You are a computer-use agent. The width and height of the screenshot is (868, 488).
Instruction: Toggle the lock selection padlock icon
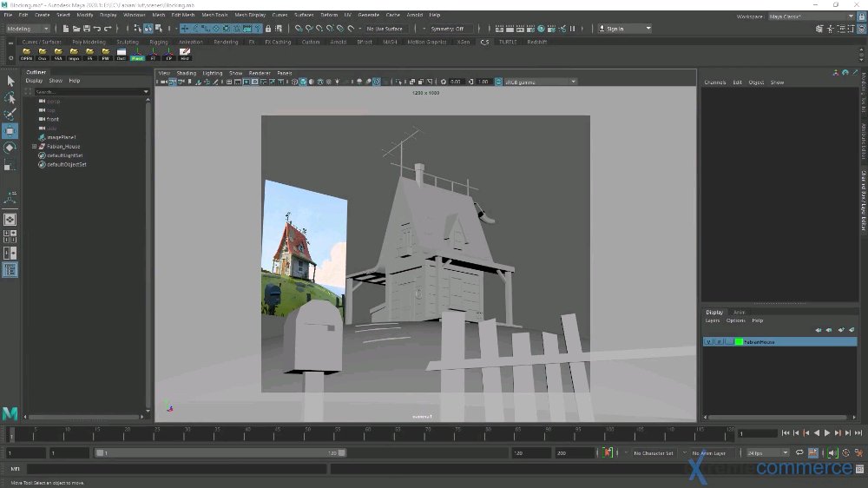coord(268,29)
